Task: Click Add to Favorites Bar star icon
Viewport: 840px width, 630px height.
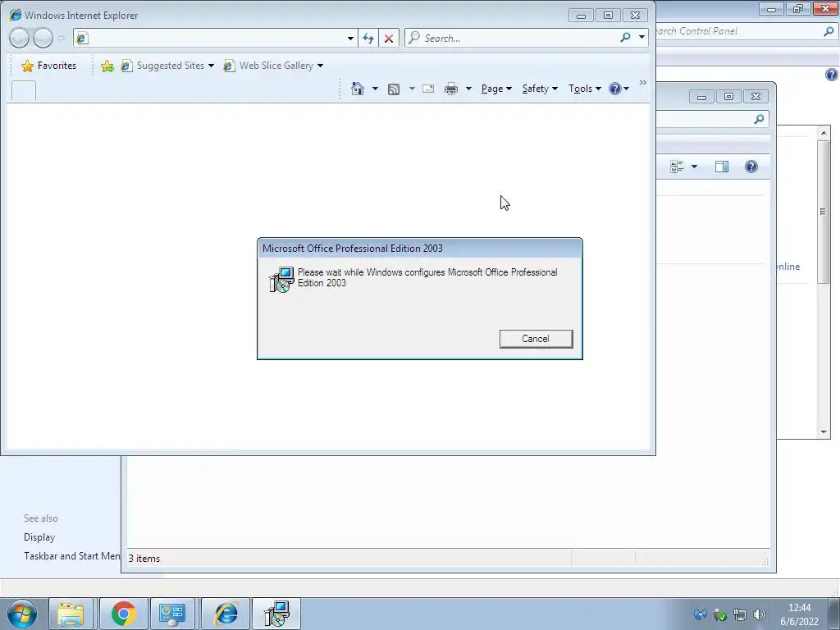Action: point(107,66)
